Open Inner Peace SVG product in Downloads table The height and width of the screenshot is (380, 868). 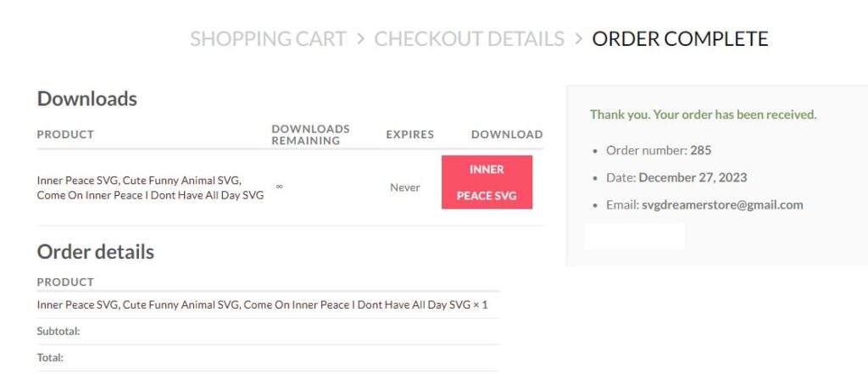point(150,187)
